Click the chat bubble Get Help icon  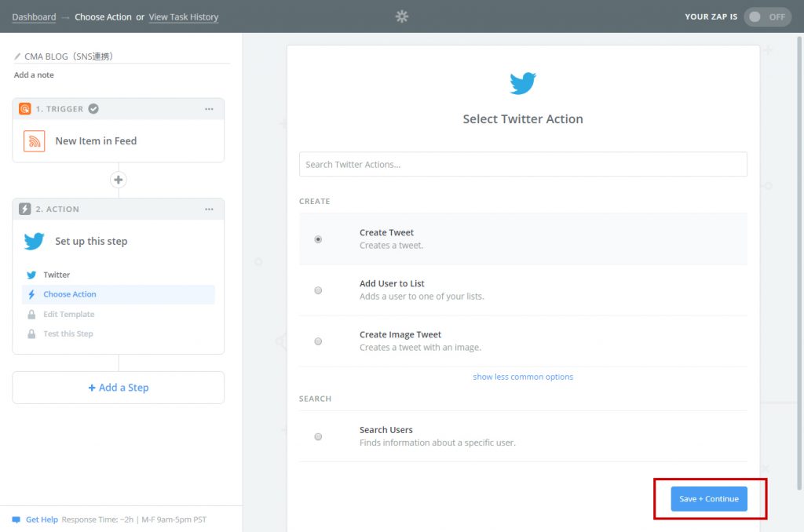[16, 519]
